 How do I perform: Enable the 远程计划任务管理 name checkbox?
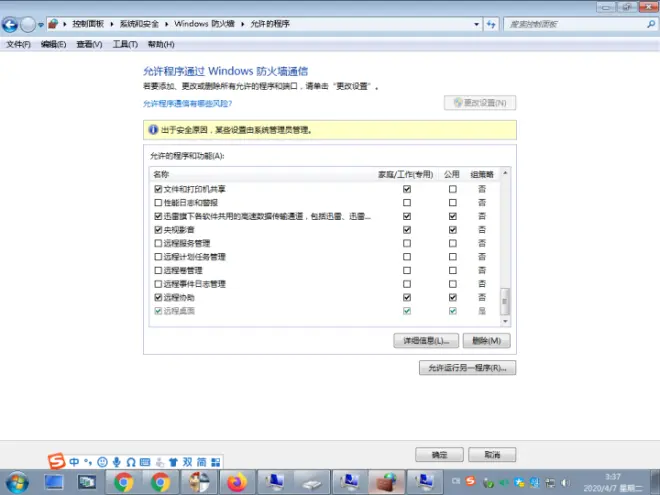coord(158,257)
